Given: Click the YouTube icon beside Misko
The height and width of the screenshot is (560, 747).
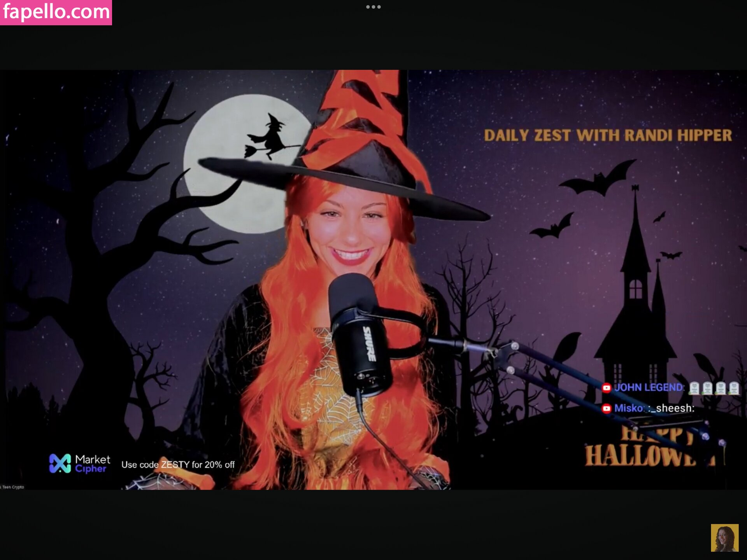Looking at the screenshot, I should click(x=606, y=408).
